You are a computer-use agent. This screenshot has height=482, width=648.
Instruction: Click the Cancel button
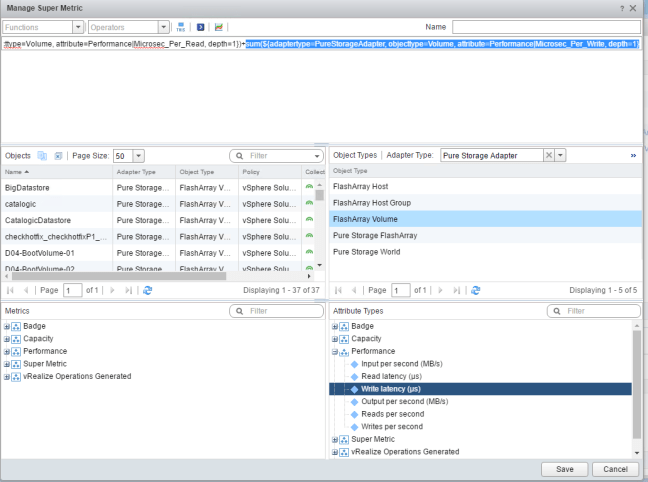pyautogui.click(x=616, y=468)
